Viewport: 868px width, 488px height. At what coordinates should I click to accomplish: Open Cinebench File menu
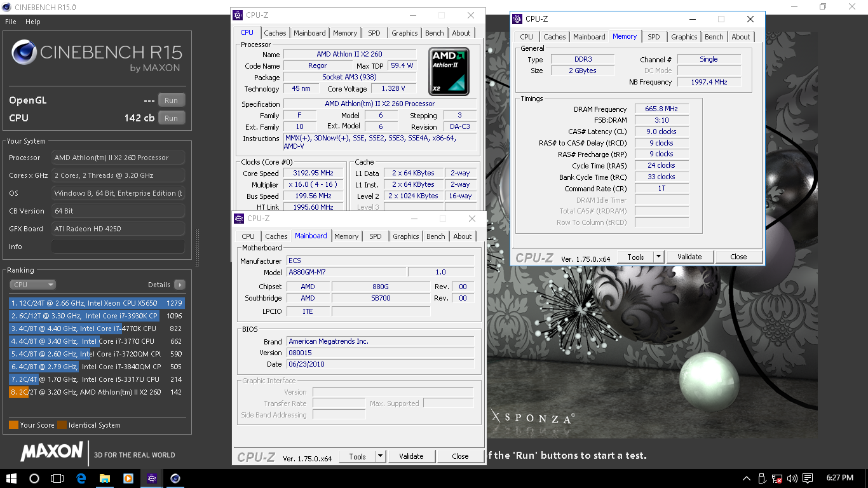pos(10,22)
